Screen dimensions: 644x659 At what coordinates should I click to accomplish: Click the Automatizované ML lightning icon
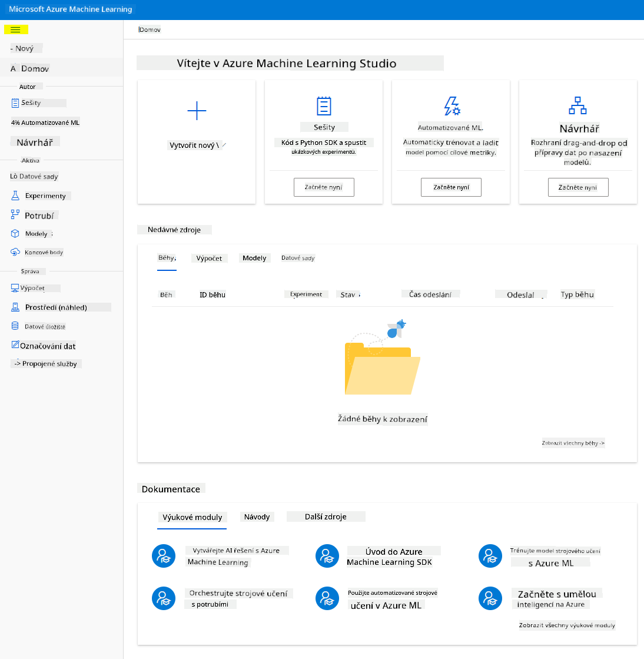pos(452,106)
